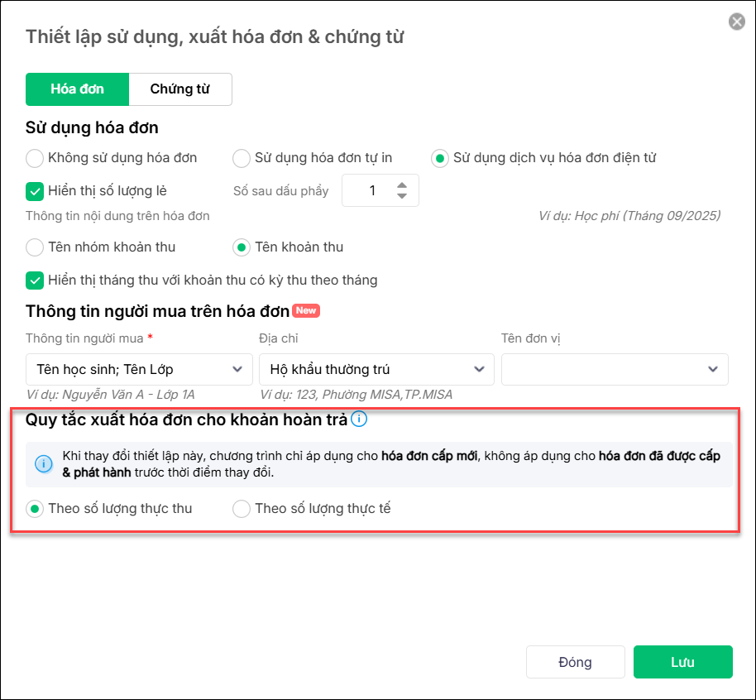
Task: Increase decimal places with up arrow
Action: [402, 185]
